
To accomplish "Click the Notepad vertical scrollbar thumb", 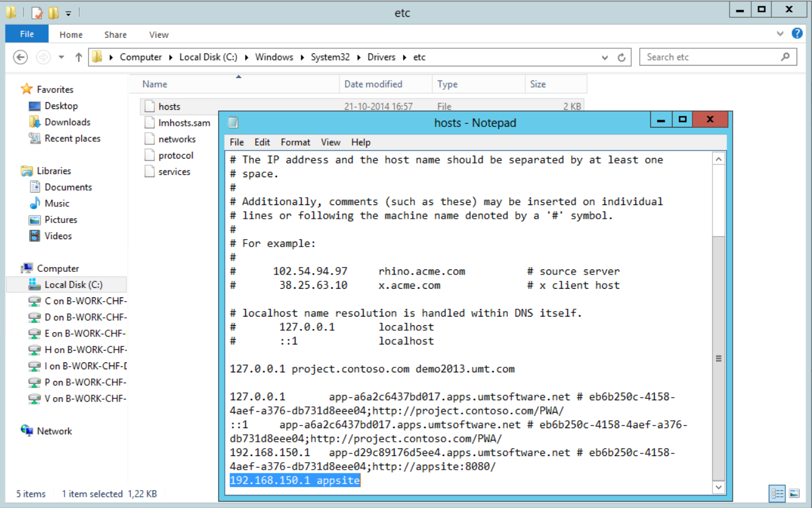I will click(x=718, y=358).
